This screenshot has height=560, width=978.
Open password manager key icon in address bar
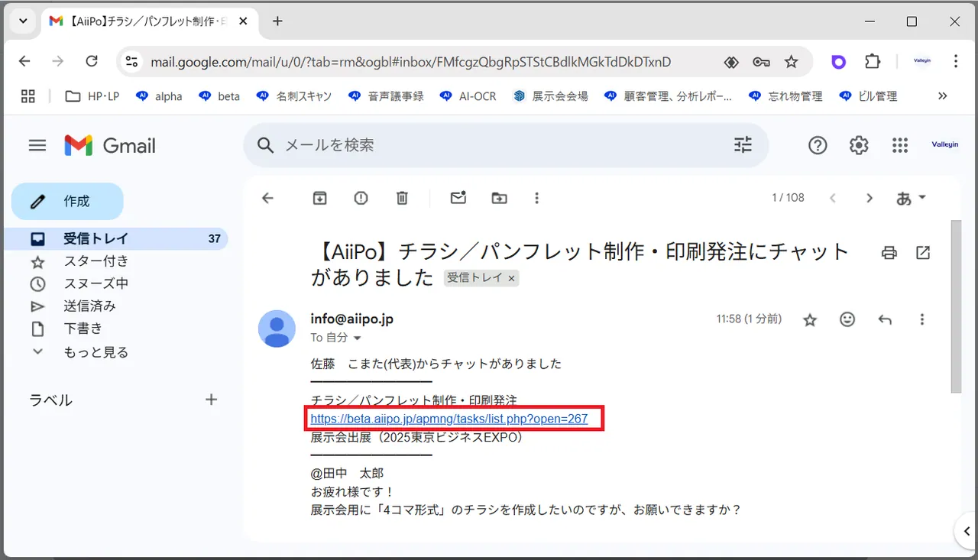(x=761, y=62)
